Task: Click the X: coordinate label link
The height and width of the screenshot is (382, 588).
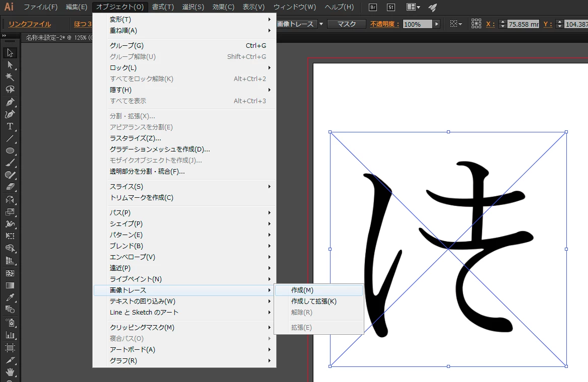Action: (490, 24)
